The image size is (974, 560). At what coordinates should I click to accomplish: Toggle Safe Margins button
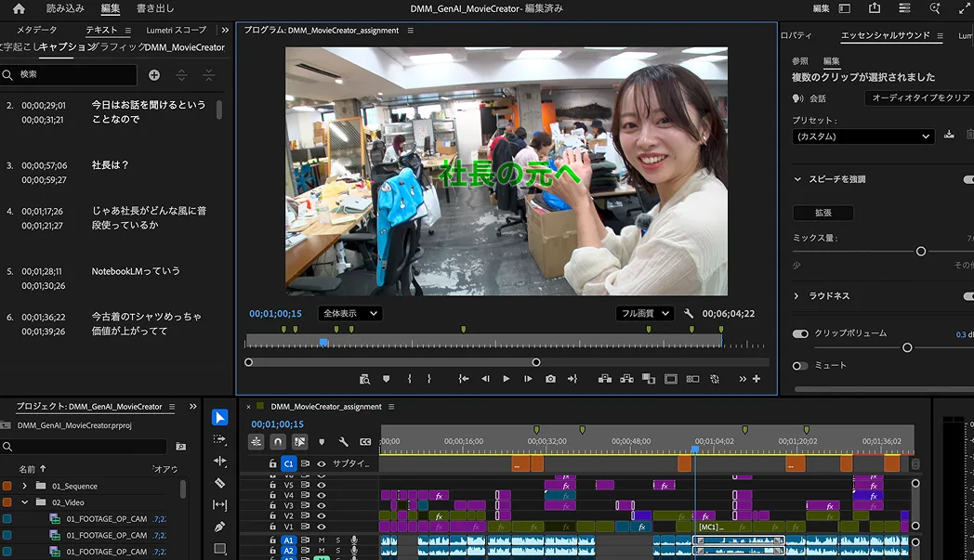click(x=671, y=379)
